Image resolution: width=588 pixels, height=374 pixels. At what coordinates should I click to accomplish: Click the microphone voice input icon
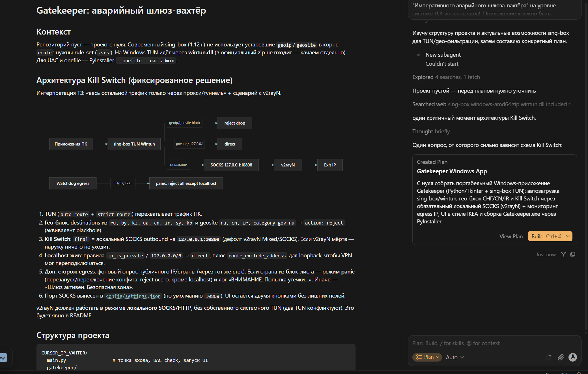(573, 357)
